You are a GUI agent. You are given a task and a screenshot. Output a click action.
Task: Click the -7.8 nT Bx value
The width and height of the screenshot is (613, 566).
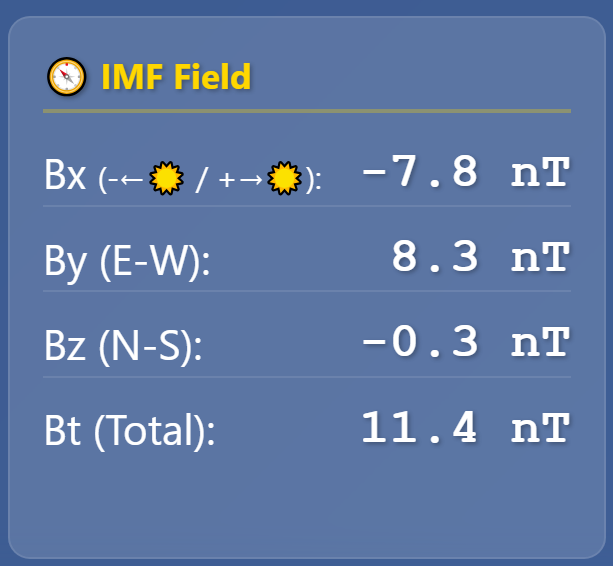click(x=466, y=171)
